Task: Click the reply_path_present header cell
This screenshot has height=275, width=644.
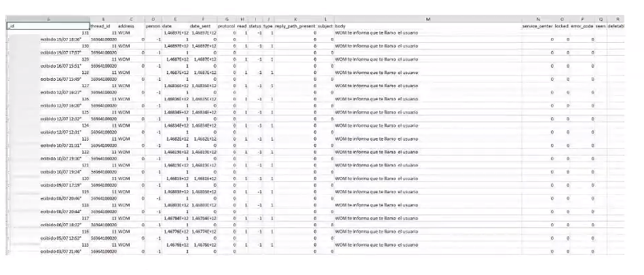Action: (295, 26)
